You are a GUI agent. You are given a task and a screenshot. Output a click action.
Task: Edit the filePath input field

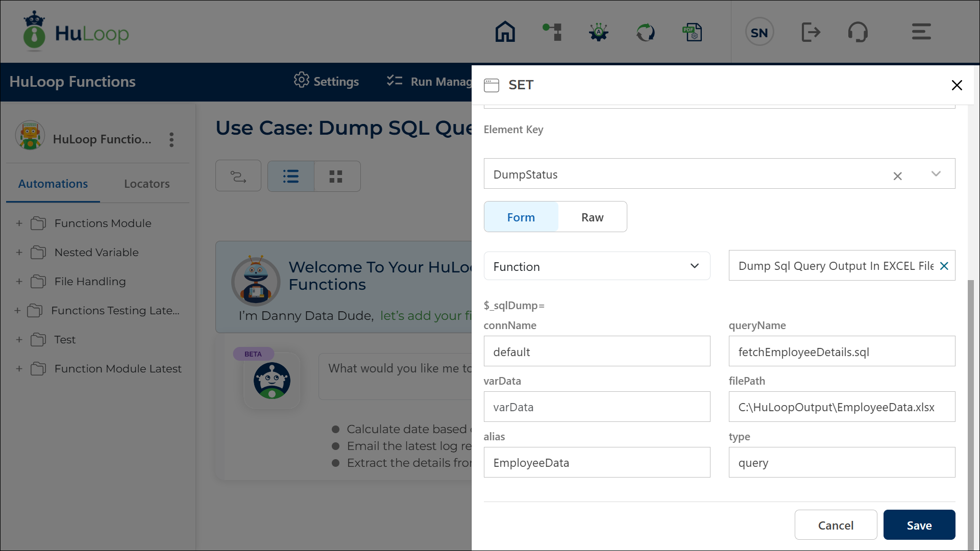pos(841,407)
